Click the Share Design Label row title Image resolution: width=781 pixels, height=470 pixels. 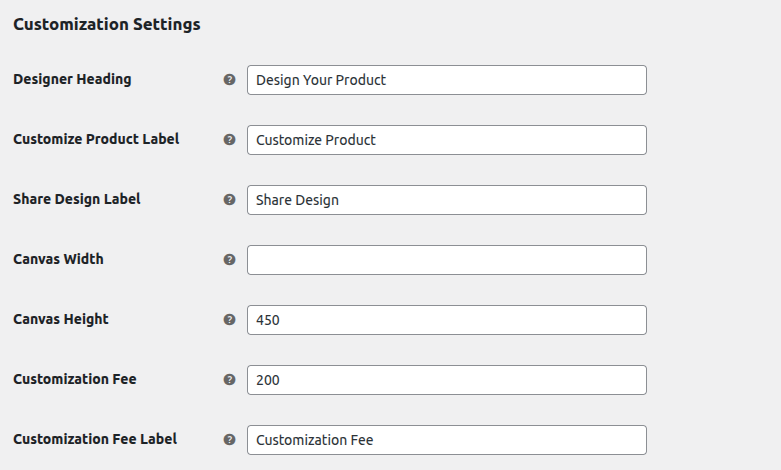[77, 199]
